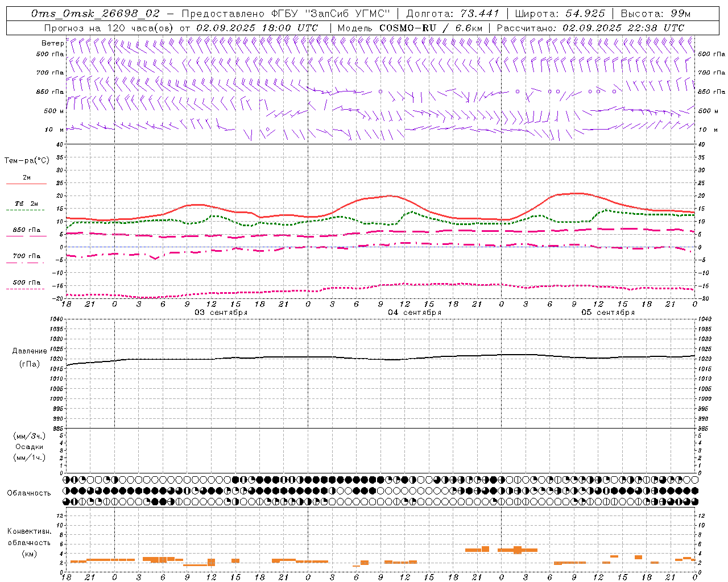Click the Осадки panel label
Image resolution: width=728 pixels, height=582 pixels.
coord(30,447)
